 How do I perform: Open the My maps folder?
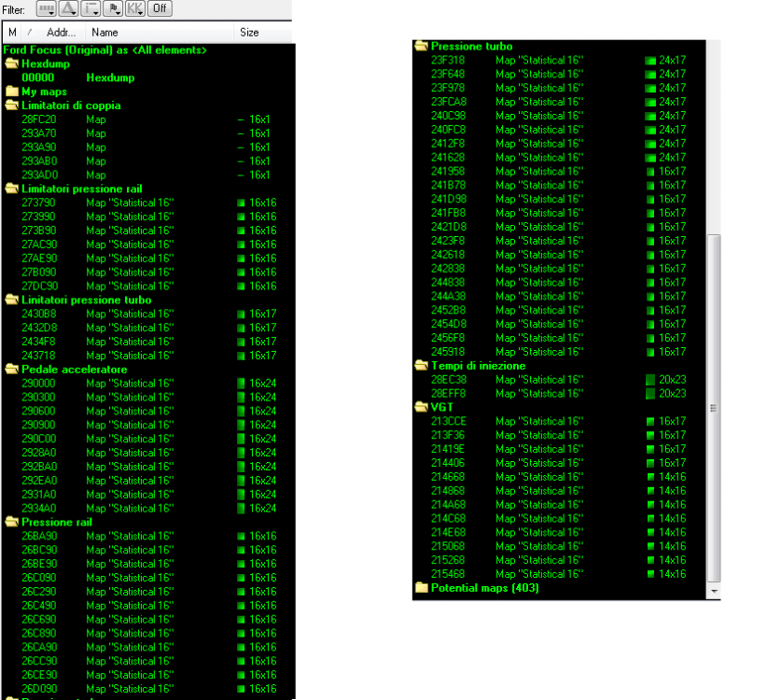pyautogui.click(x=12, y=91)
